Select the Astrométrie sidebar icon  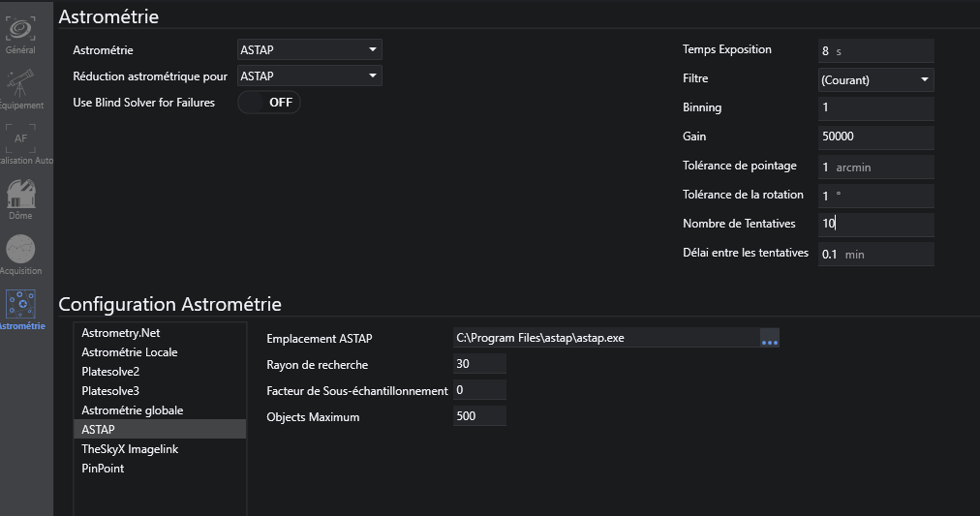20,308
